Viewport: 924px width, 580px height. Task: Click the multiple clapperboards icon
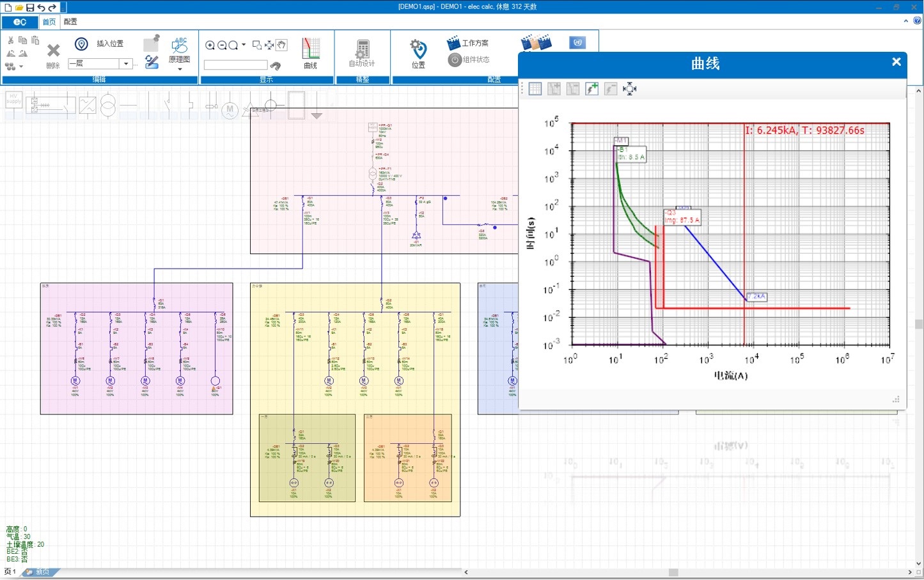536,43
